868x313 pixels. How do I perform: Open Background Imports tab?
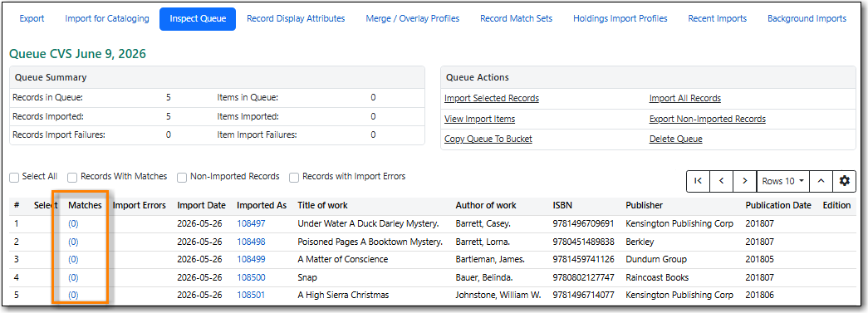(807, 19)
